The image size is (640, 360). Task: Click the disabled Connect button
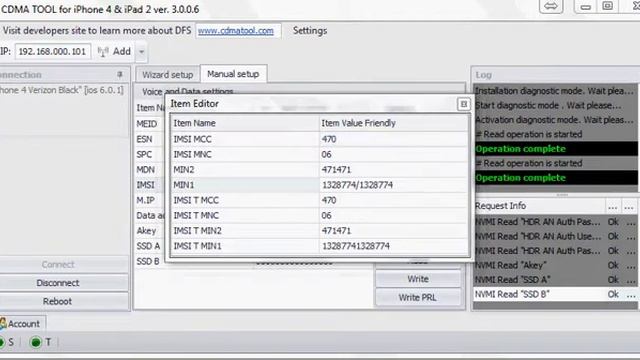click(x=58, y=264)
